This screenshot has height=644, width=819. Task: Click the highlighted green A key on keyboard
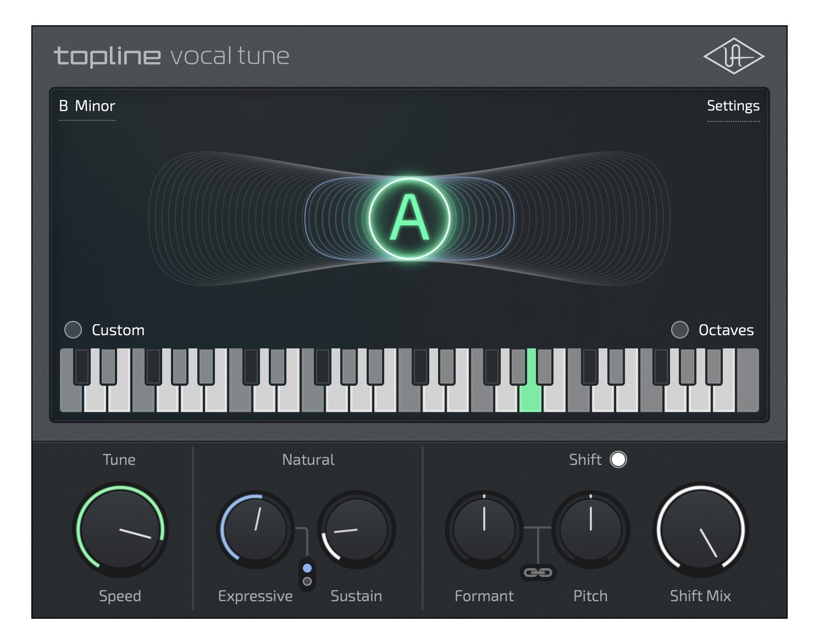(x=530, y=397)
